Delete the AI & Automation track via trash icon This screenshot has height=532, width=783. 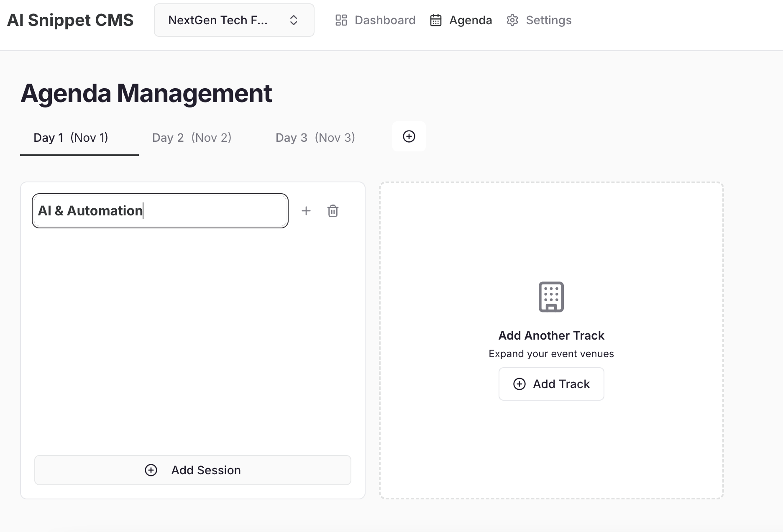[x=333, y=211]
